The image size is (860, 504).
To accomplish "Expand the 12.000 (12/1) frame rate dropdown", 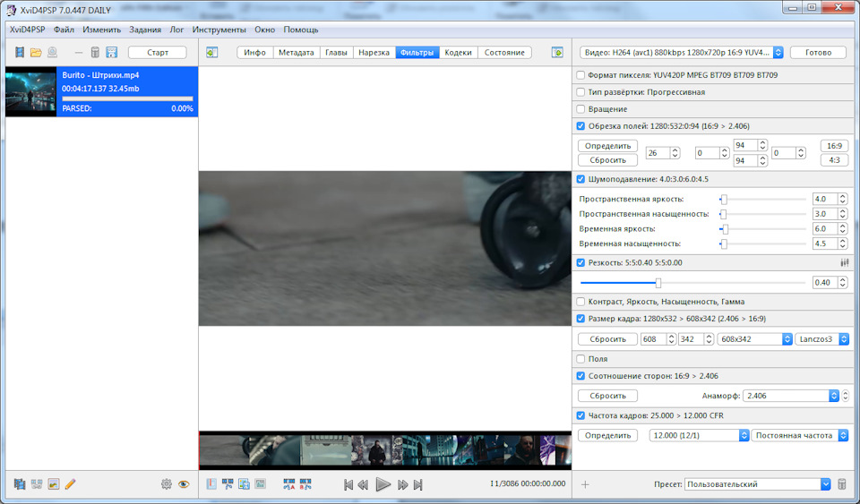I will click(698, 435).
